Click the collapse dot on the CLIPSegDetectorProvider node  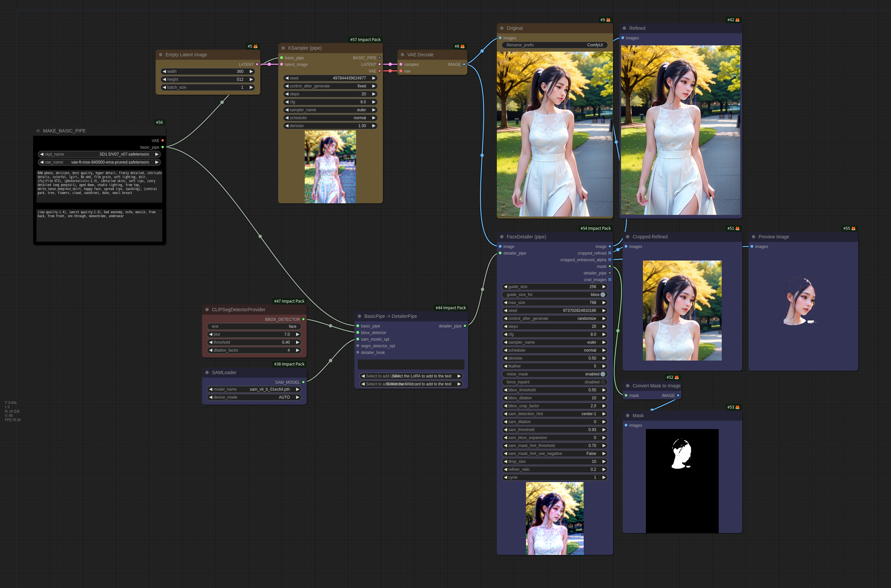[x=207, y=309]
